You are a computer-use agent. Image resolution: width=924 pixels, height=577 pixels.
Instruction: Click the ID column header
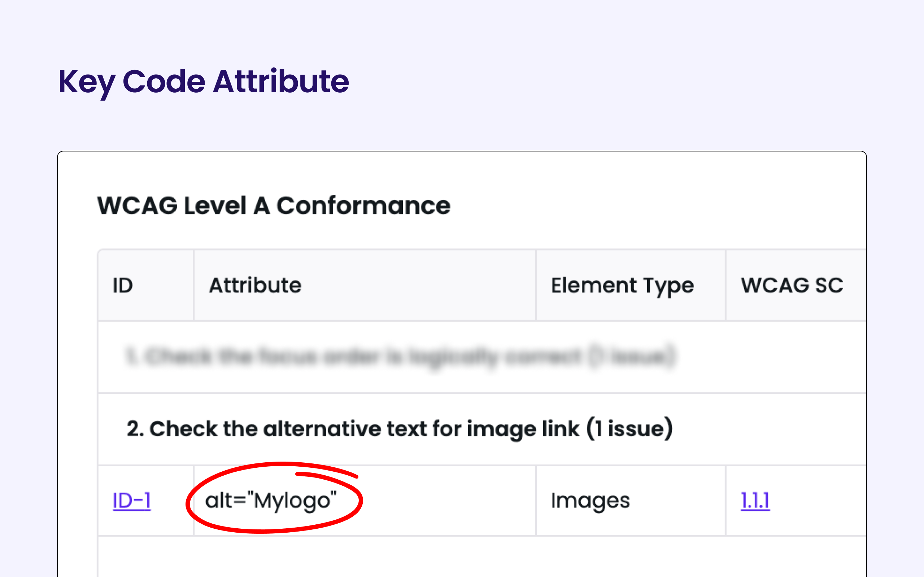[x=123, y=285]
